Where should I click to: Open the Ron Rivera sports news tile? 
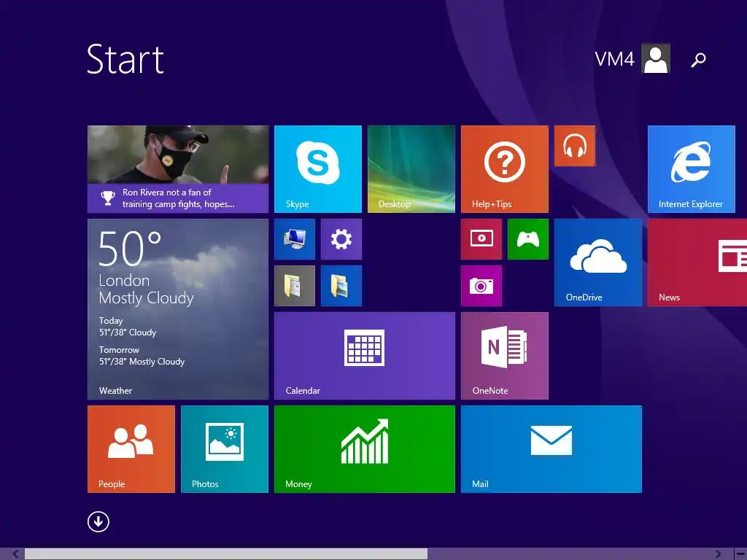[178, 169]
